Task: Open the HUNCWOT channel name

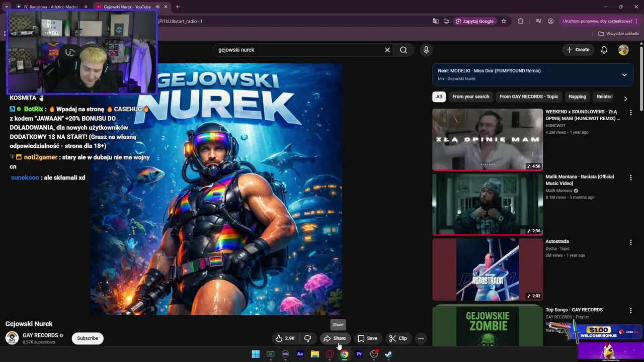Action: click(x=555, y=126)
